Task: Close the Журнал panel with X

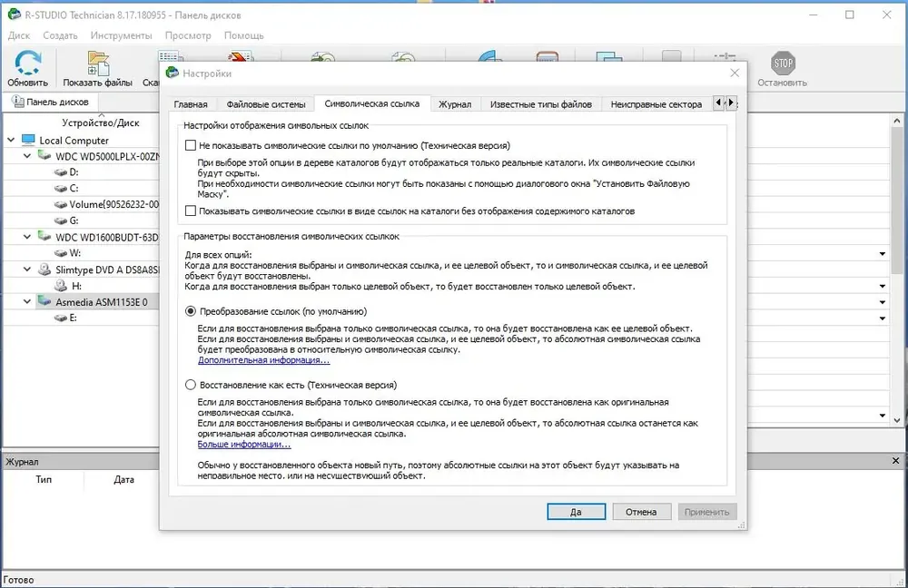Action: (896, 461)
